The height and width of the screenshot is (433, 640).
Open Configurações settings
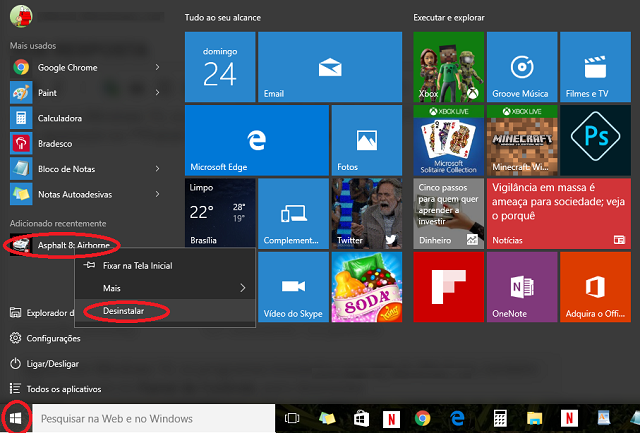pos(45,338)
